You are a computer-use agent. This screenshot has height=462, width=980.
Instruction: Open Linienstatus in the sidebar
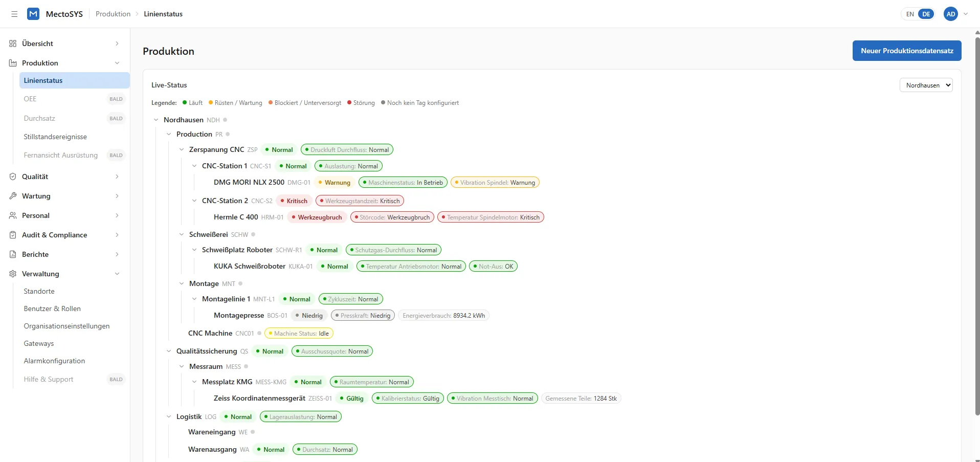pyautogui.click(x=75, y=80)
